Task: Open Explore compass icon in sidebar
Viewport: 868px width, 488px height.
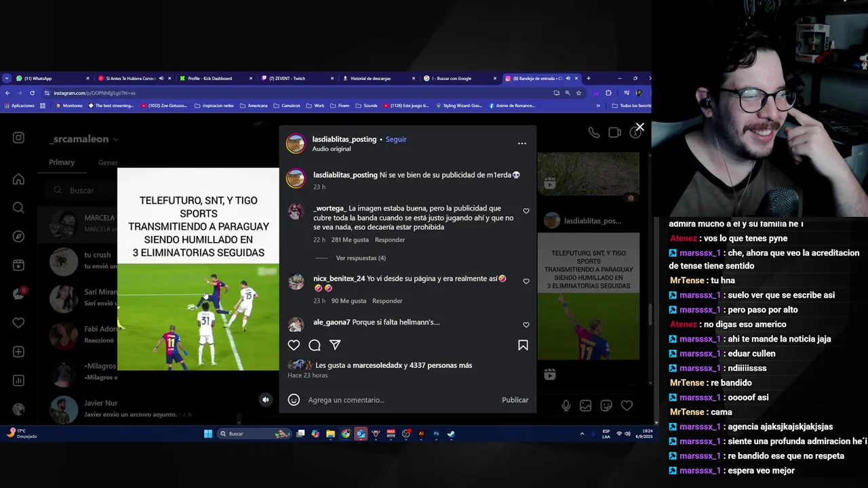Action: coord(18,237)
